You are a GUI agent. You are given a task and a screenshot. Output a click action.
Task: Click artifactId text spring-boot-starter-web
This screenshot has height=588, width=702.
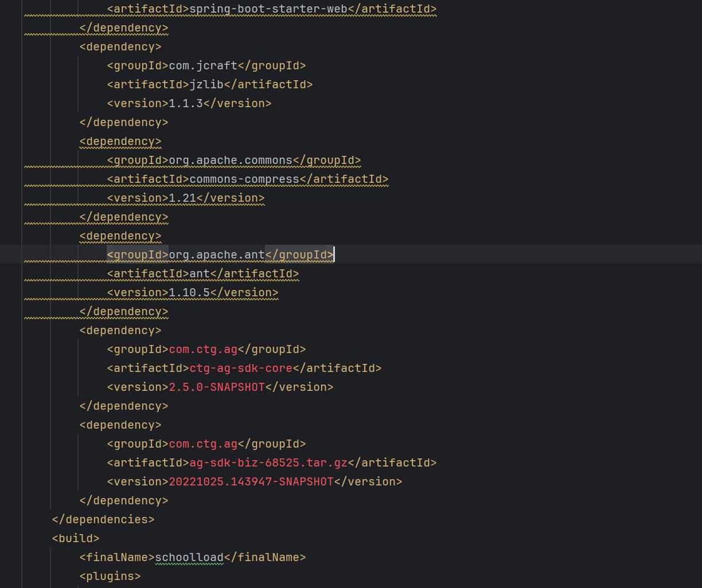point(268,9)
